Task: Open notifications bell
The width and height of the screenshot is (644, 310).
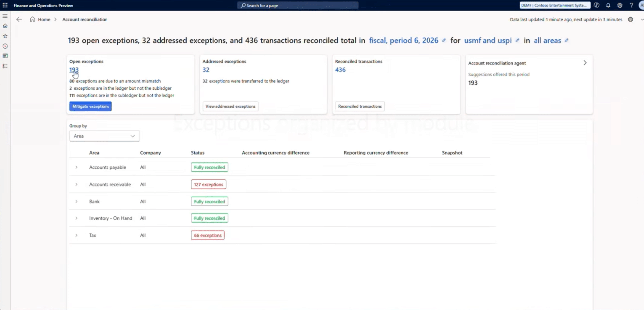Action: point(608,5)
